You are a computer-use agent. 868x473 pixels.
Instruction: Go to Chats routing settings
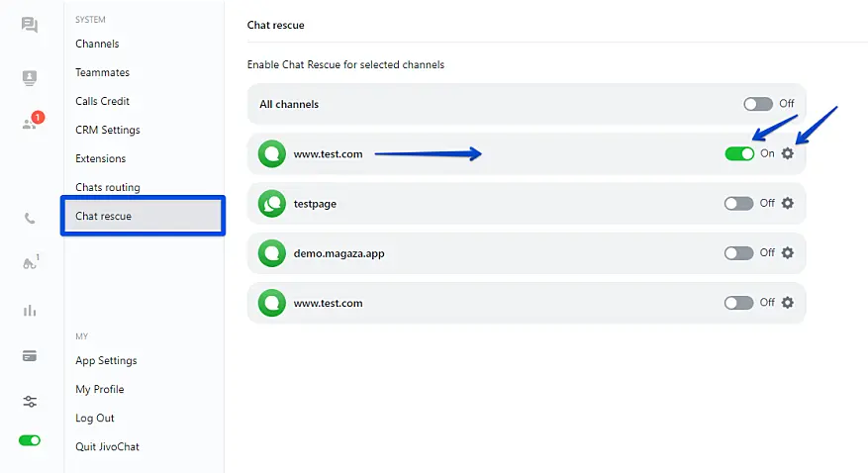[x=108, y=187]
